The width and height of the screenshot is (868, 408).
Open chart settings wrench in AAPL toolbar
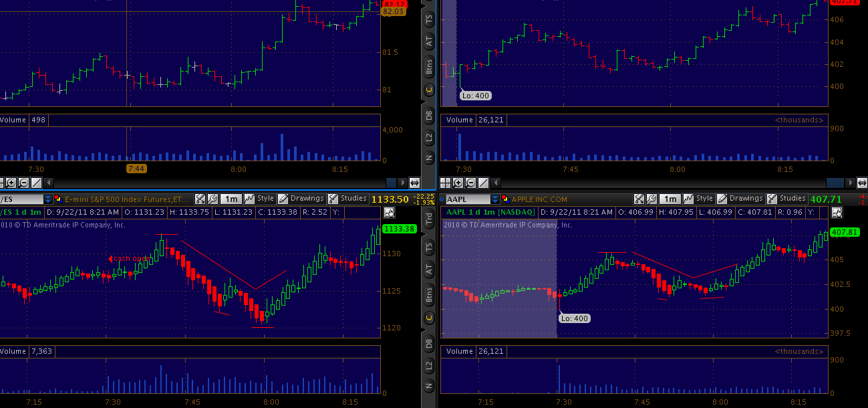(x=652, y=199)
